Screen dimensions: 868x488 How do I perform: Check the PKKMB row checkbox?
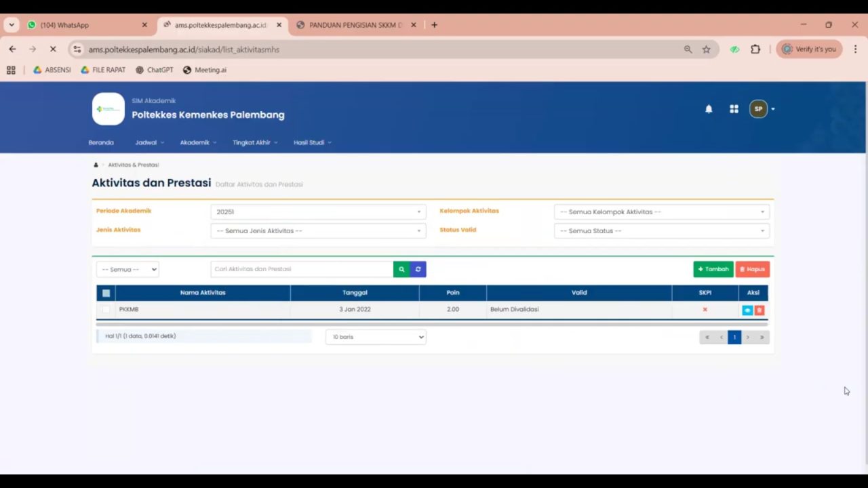(x=106, y=310)
